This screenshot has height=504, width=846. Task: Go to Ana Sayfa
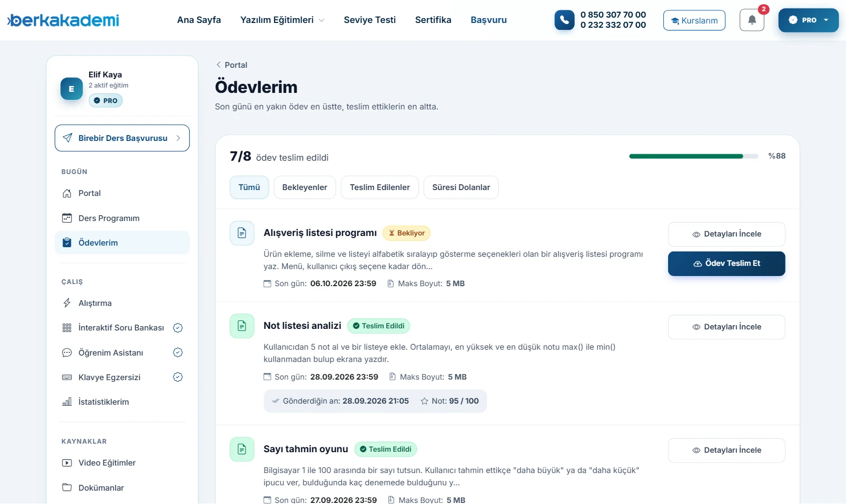click(199, 20)
